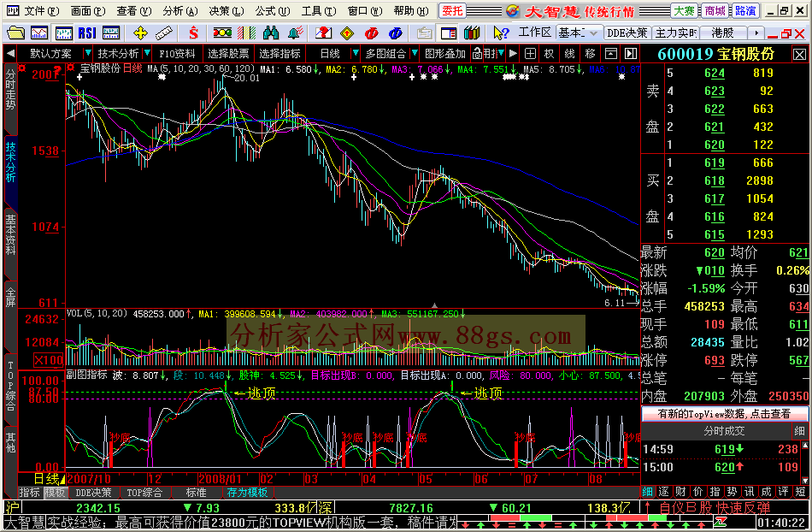This screenshot has height=532, width=812.
Task: Expand the 日线 period dropdown arrow
Action: click(x=356, y=53)
